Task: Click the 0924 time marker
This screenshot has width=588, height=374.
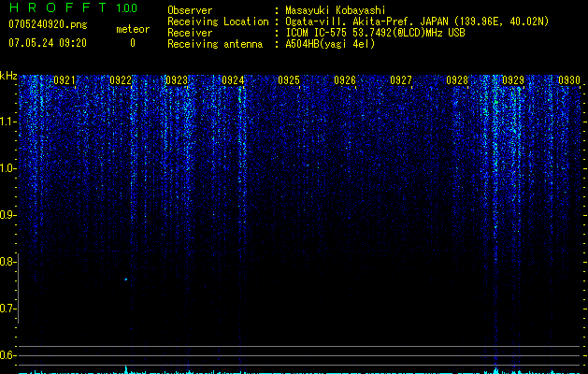Action: pyautogui.click(x=233, y=80)
